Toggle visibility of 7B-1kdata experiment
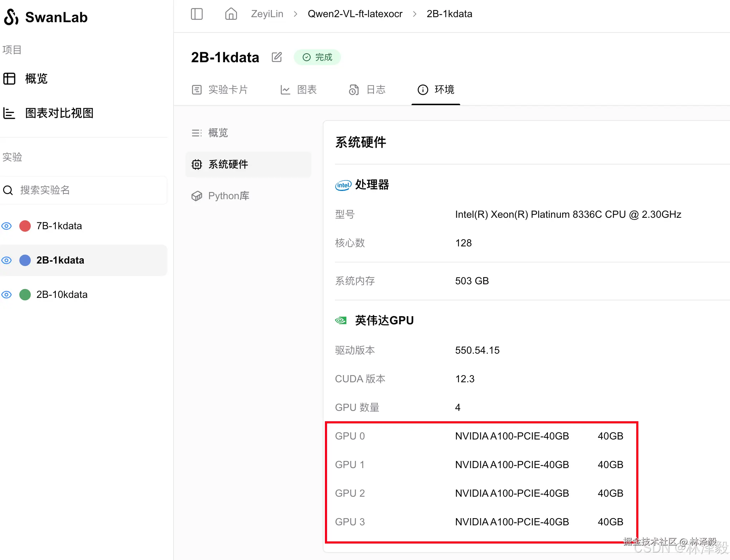730x560 pixels. coord(6,226)
